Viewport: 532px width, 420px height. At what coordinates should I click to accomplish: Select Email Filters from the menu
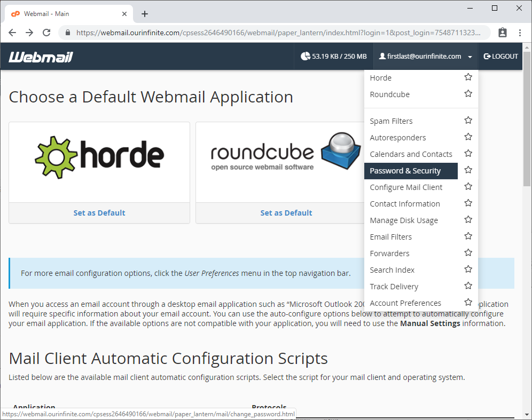[x=390, y=237]
